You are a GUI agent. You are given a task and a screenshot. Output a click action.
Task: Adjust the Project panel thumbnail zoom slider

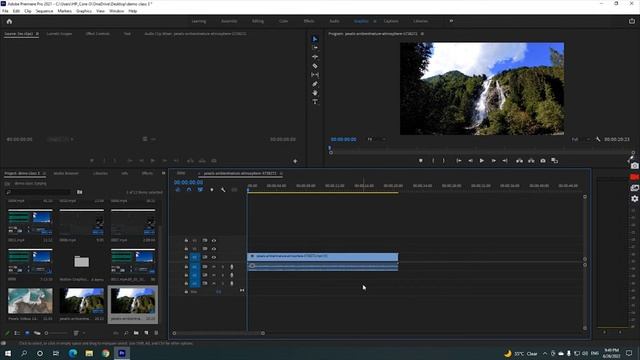pos(56,333)
